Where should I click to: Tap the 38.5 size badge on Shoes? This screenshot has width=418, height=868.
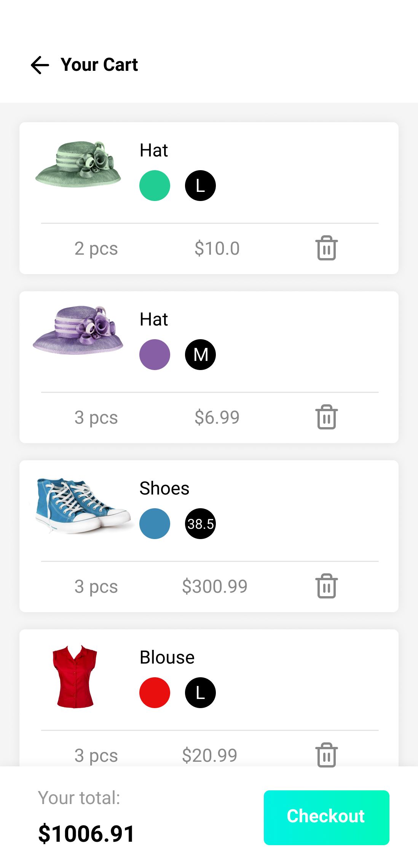[200, 524]
